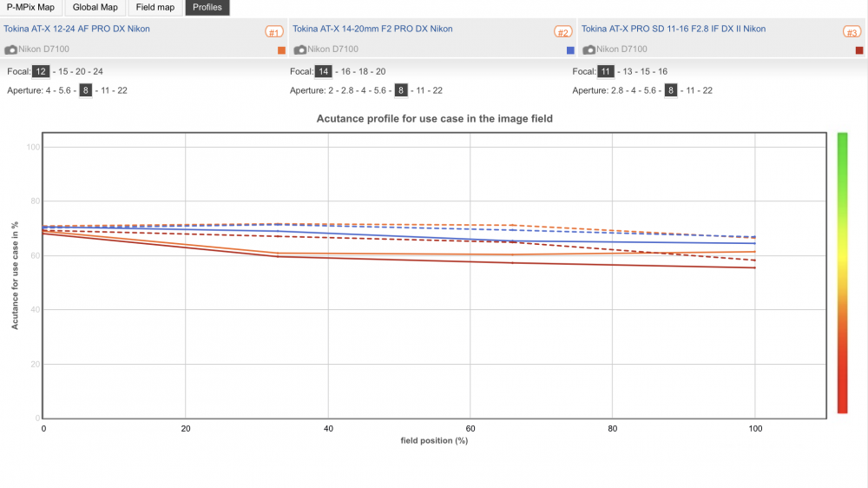Select focal 13 for lens #3
The image size is (868, 488).
click(628, 71)
